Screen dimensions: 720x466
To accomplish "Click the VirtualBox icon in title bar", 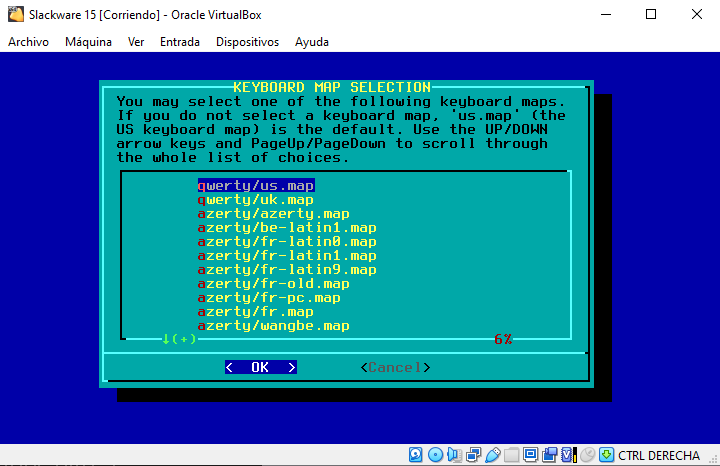I will click(x=16, y=14).
